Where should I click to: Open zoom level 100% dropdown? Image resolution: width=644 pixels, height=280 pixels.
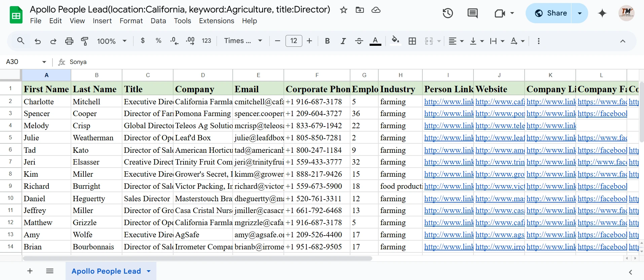click(x=112, y=41)
